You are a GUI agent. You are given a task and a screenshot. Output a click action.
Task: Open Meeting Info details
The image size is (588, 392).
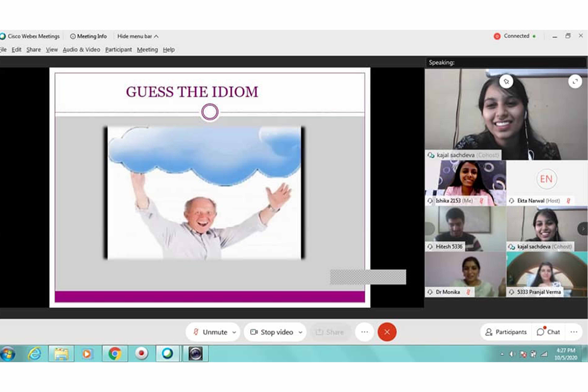coord(88,36)
